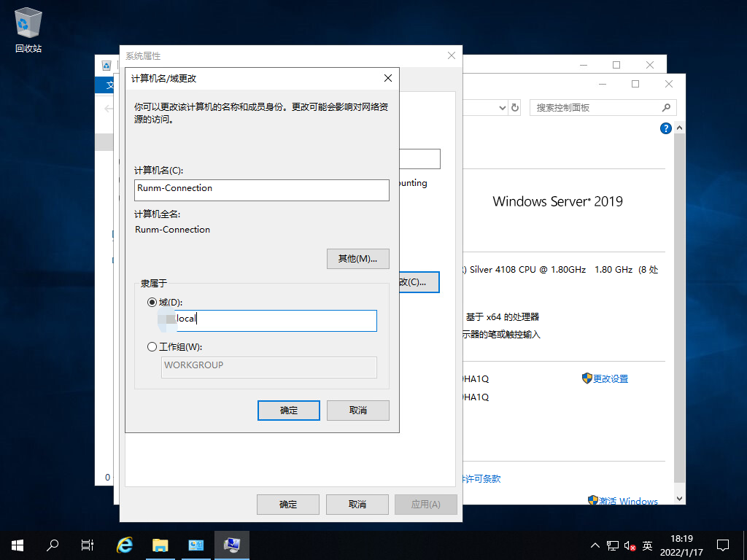Screen dimensions: 747x560
Task: Cancel the 计算机名/域更改 dialog
Action: click(x=357, y=410)
